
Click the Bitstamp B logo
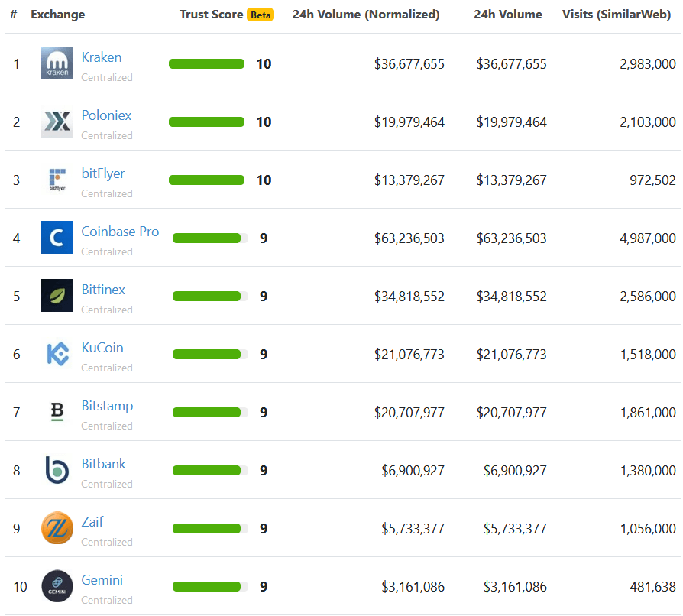[x=57, y=412]
